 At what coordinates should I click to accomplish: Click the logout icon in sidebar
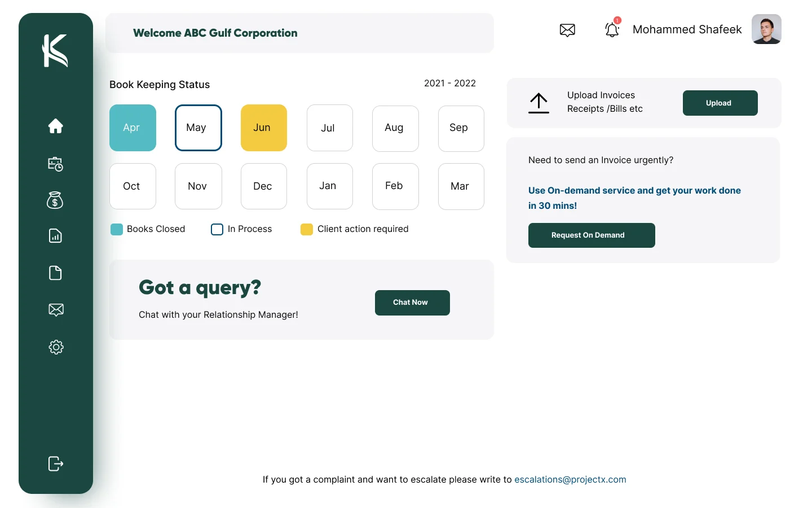(56, 463)
